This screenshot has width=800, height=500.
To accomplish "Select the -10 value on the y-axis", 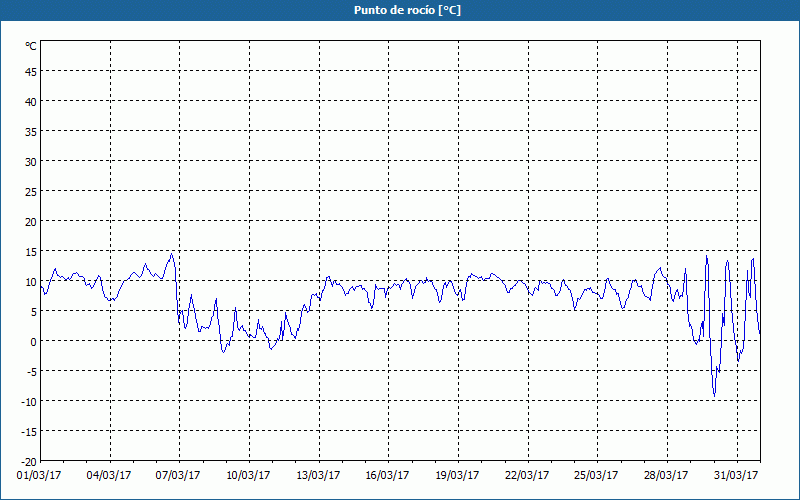I will click(x=29, y=402).
